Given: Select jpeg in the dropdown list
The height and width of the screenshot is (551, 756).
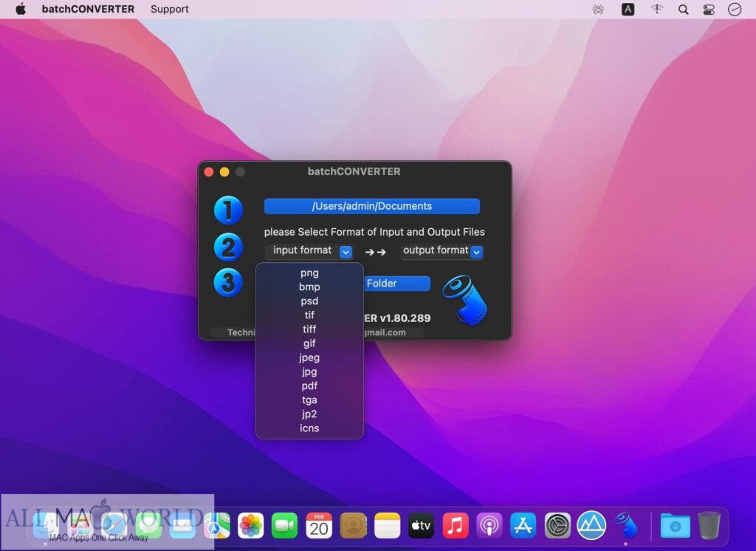Looking at the screenshot, I should pos(309,357).
